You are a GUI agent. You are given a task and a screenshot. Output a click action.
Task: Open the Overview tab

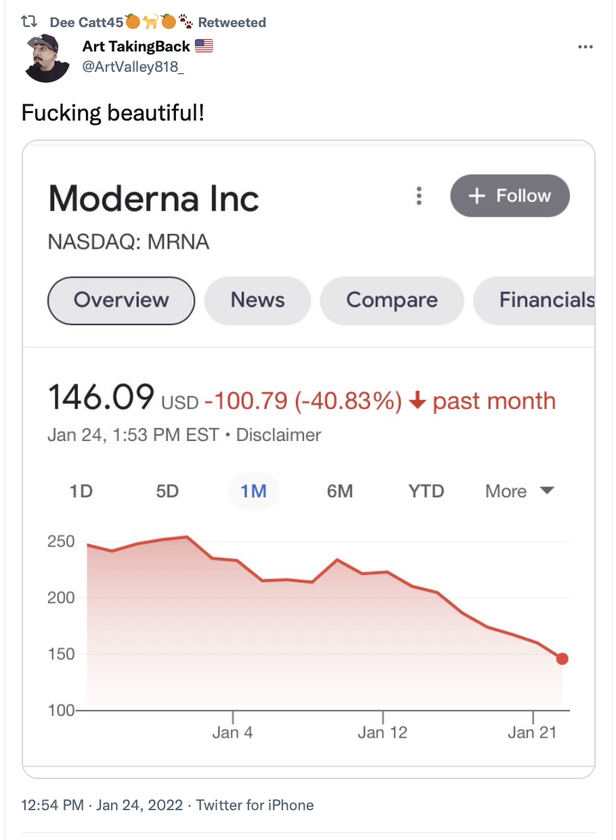pyautogui.click(x=121, y=300)
